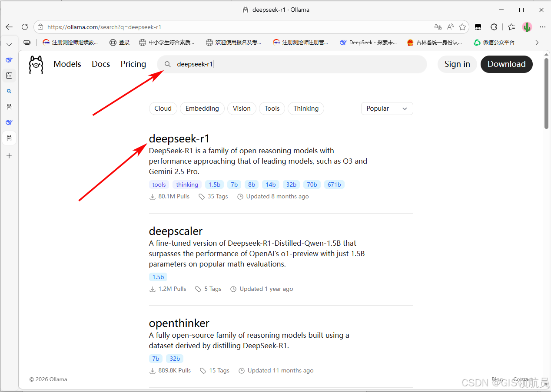Click the 8b tag under deepseek-r1
This screenshot has height=392, width=551.
point(252,184)
